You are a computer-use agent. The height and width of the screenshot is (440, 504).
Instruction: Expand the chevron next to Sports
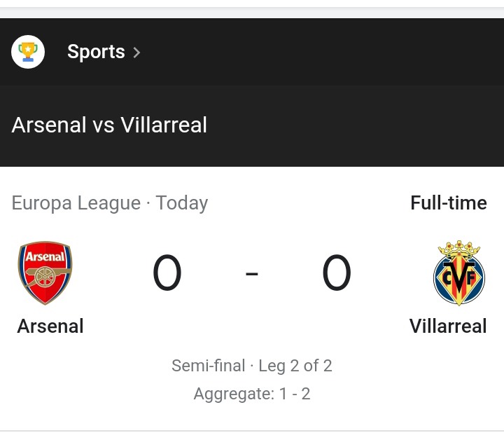point(136,53)
